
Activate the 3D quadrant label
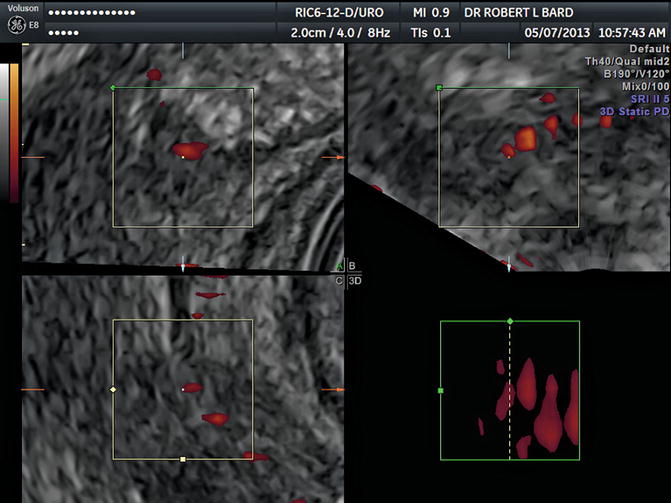click(353, 281)
